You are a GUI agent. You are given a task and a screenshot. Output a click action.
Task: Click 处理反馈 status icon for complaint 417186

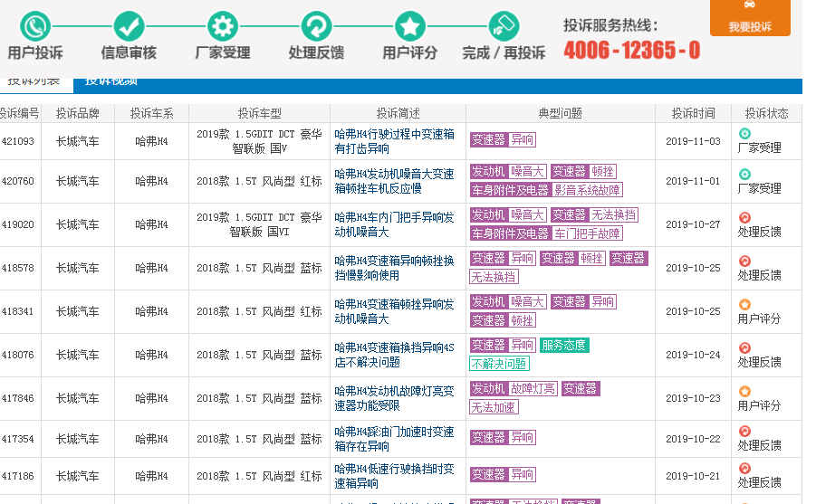click(744, 468)
